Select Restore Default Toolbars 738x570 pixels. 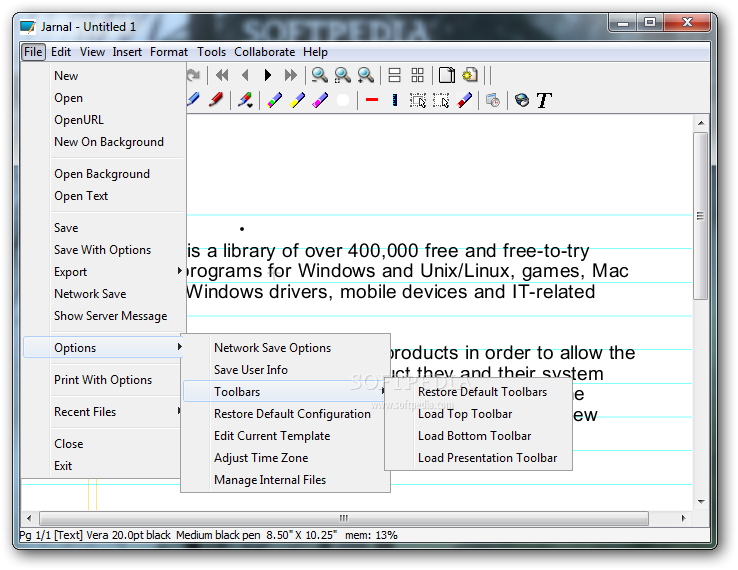pos(479,392)
